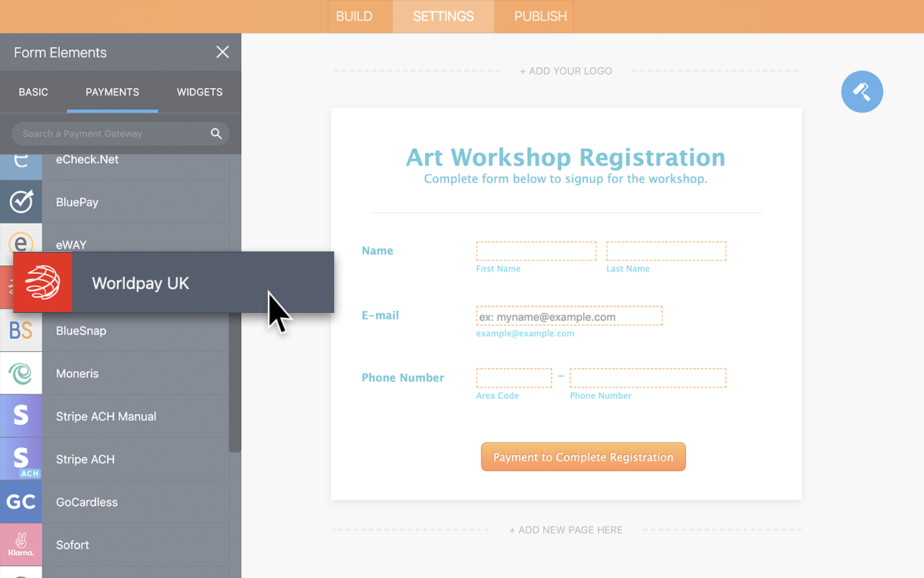This screenshot has height=578, width=924.
Task: Click the eCheck.Net label
Action: (87, 160)
